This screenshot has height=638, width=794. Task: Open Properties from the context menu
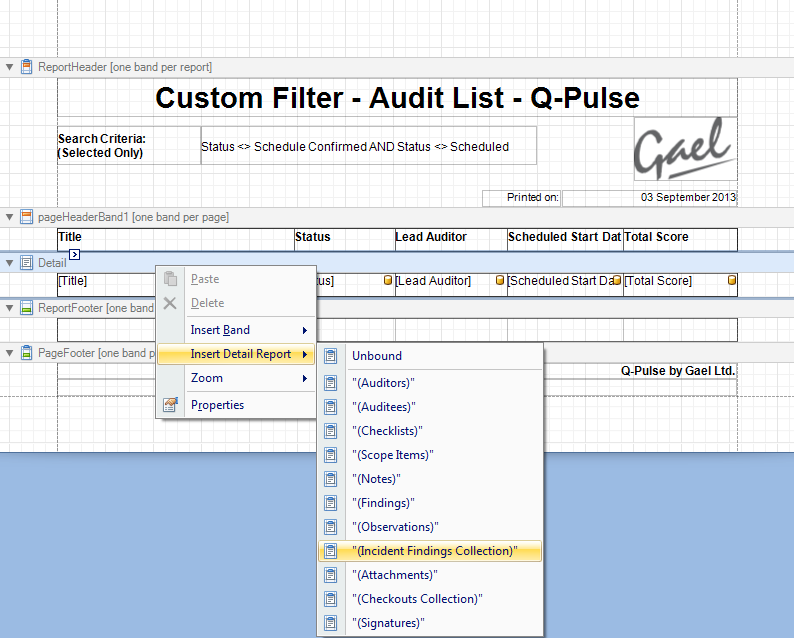[236, 405]
